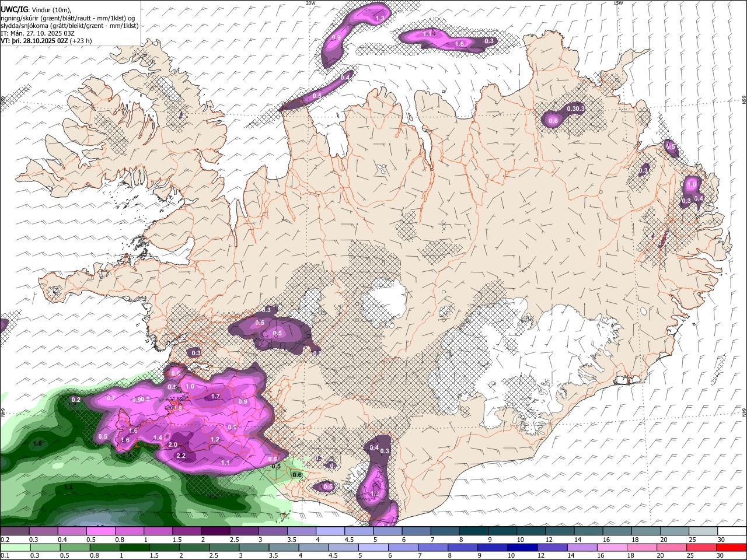Viewport: 747px width, 560px height.
Task: Select the '0.90.9' value pair in the southwest snow area
Action: coord(141,400)
